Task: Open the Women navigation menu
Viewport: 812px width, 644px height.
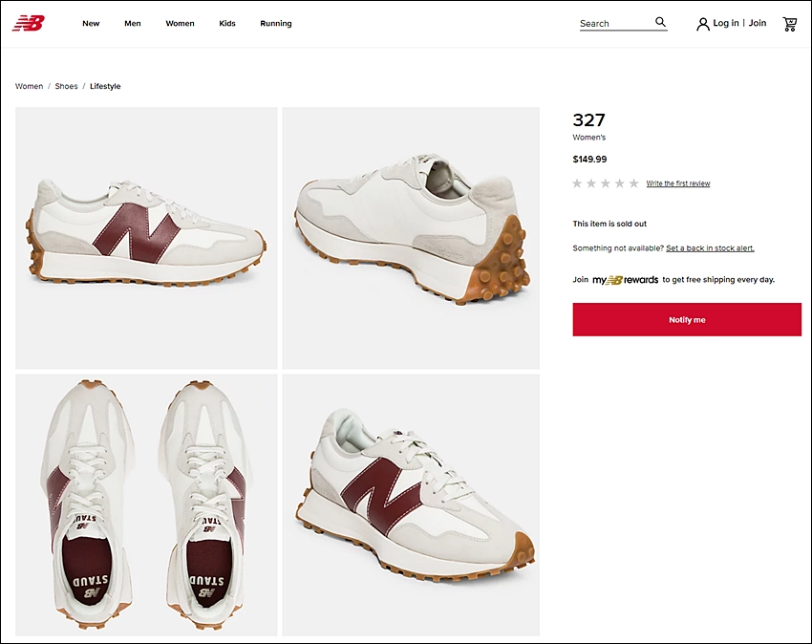Action: pyautogui.click(x=180, y=23)
